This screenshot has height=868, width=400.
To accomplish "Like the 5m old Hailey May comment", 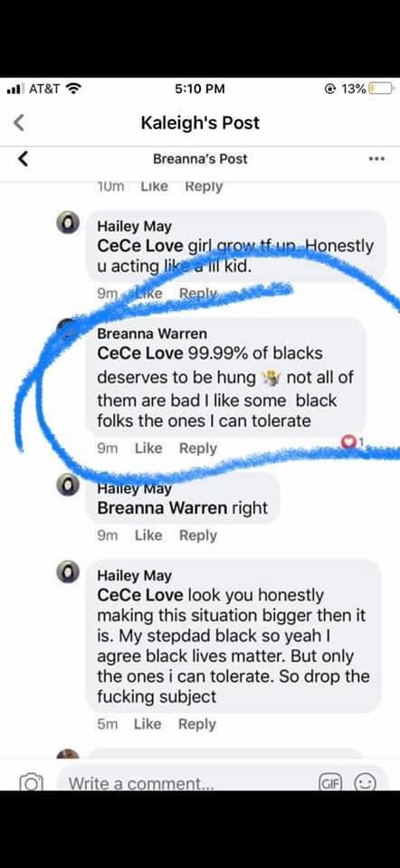I will coord(149,723).
